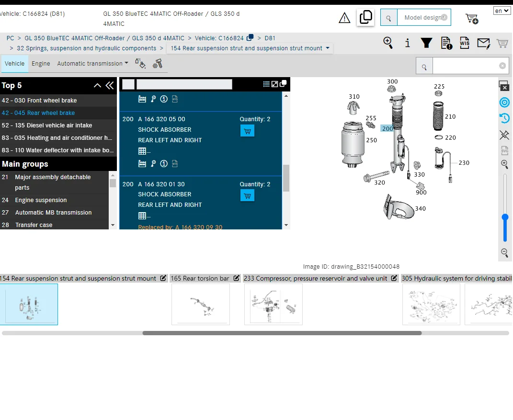Open the warning triangle notices icon

click(x=344, y=18)
